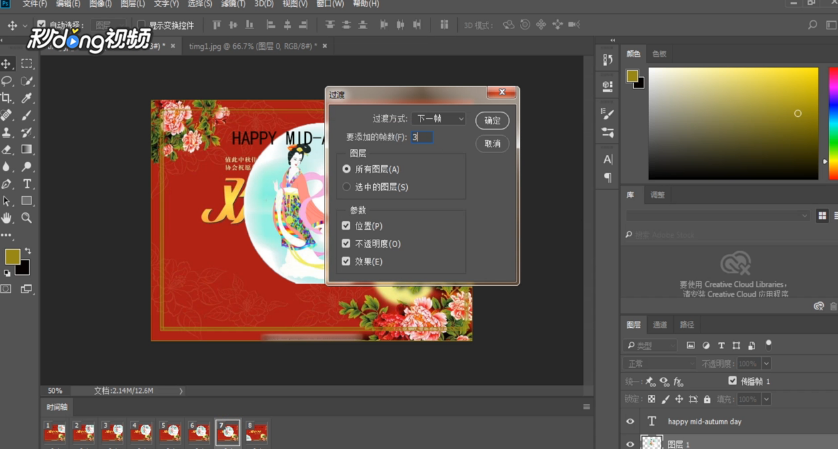Image resolution: width=838 pixels, height=449 pixels.
Task: Select the Gradient tool
Action: pos(26,149)
